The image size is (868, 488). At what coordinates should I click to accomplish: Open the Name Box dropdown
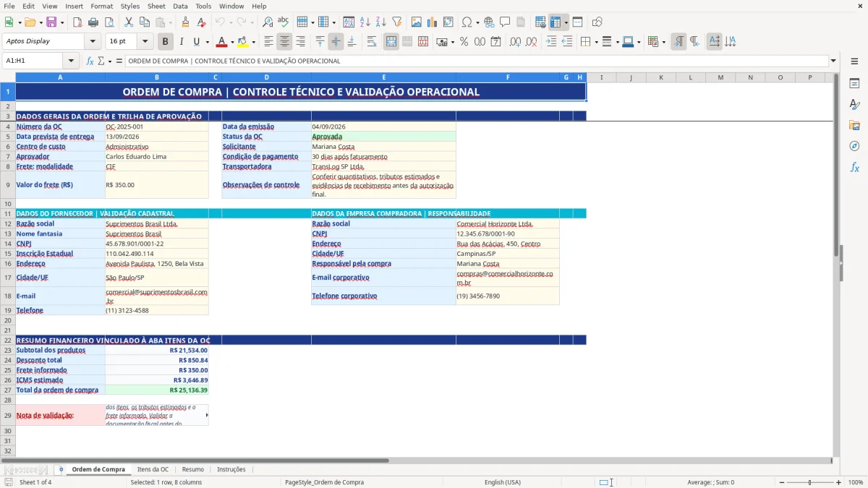point(71,61)
